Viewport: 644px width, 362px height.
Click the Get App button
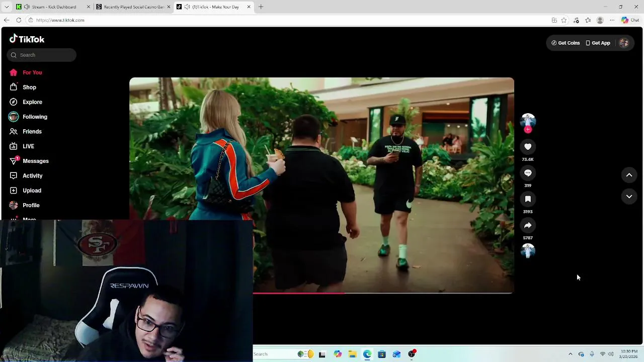click(x=598, y=43)
